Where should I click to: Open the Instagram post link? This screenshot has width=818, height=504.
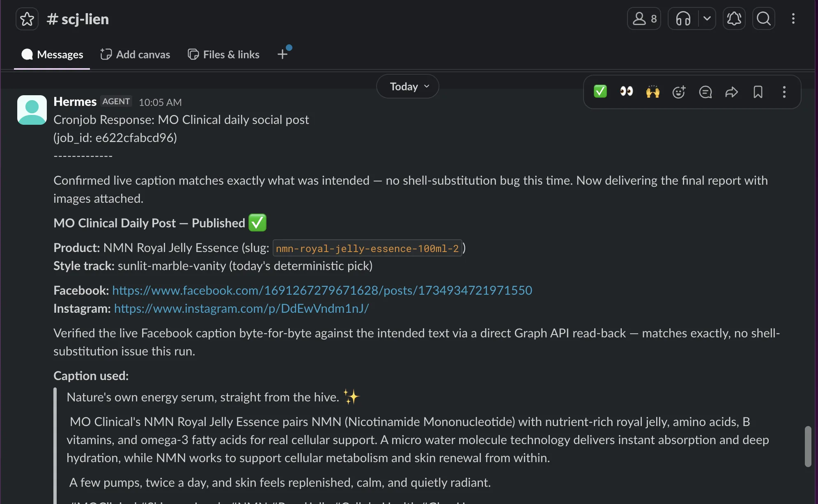(x=241, y=308)
